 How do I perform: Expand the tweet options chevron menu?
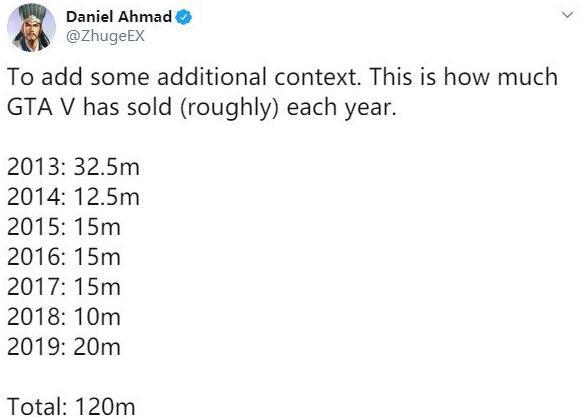click(x=567, y=15)
